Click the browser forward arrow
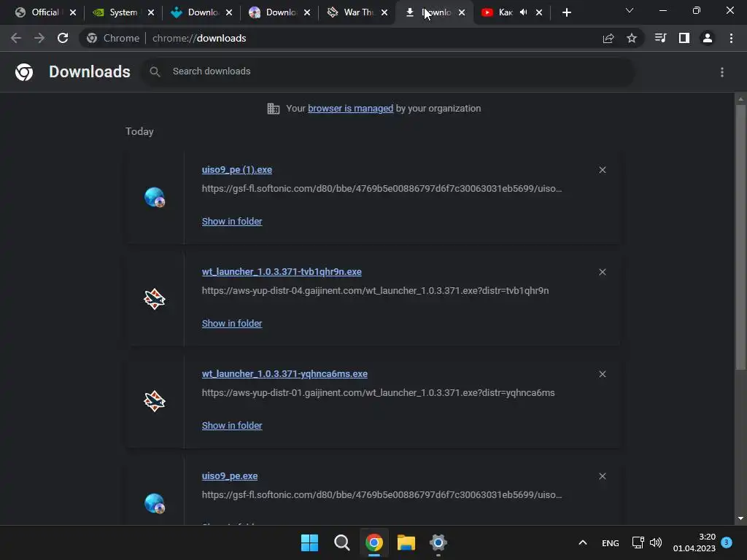The height and width of the screenshot is (560, 747). [39, 38]
